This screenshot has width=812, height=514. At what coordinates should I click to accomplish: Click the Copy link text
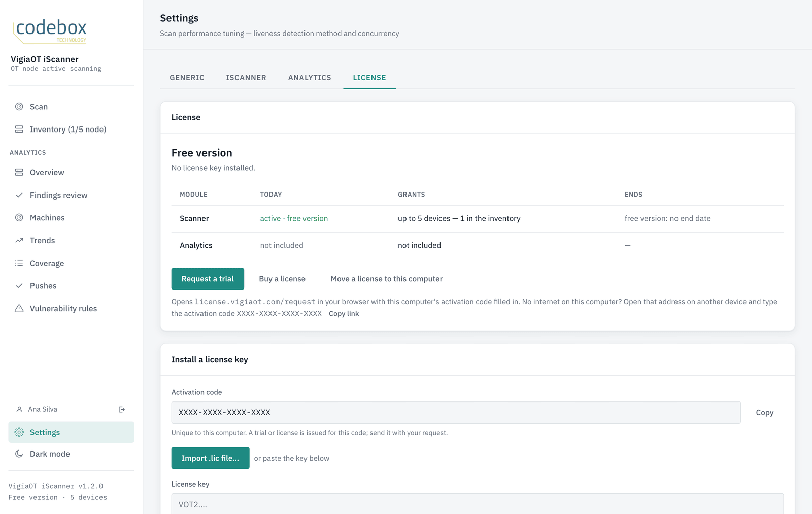coord(344,314)
